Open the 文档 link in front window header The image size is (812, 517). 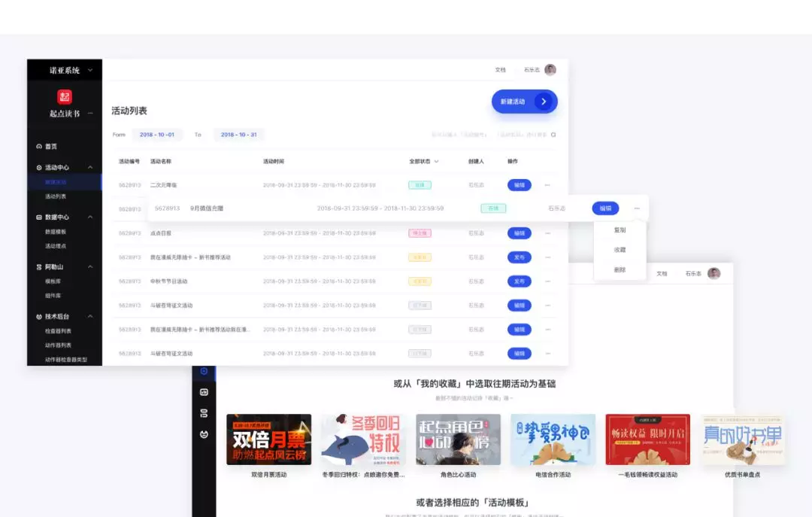[x=500, y=70]
